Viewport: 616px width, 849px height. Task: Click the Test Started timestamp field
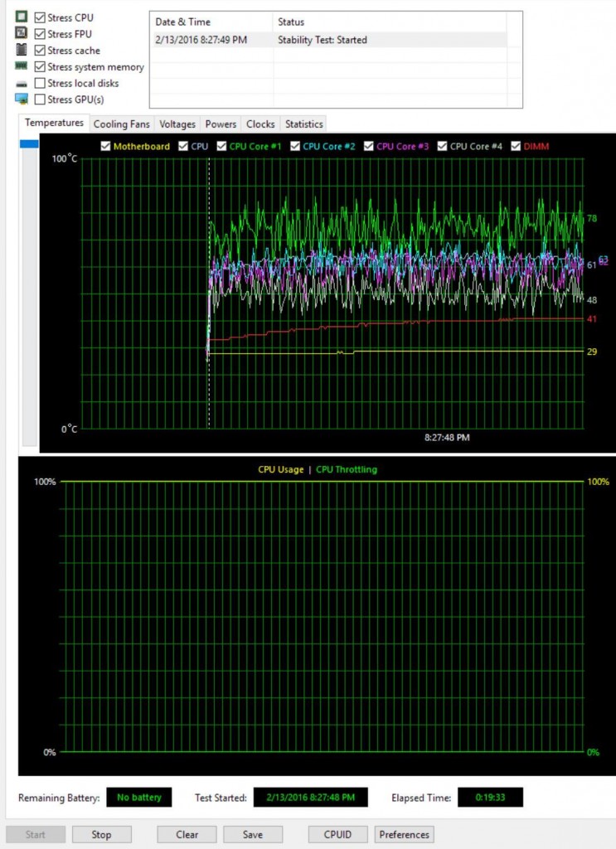click(x=311, y=797)
